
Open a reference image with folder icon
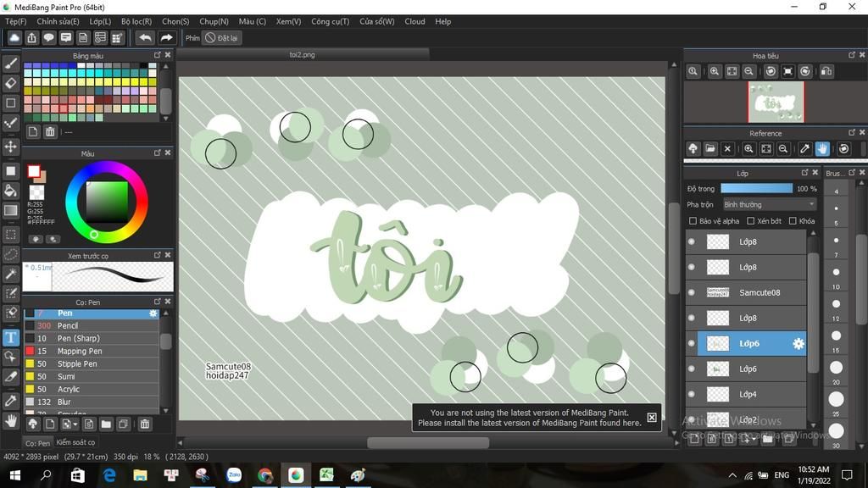click(710, 149)
